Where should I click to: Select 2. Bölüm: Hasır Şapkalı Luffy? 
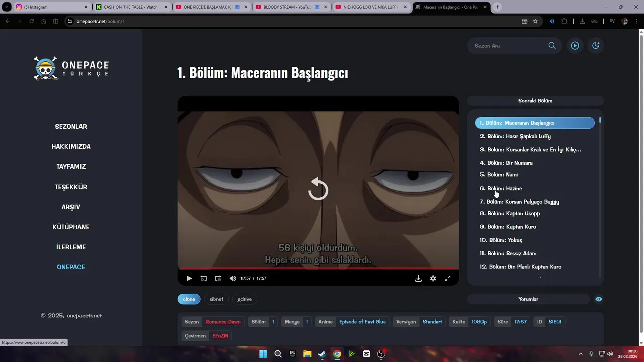coord(515,136)
